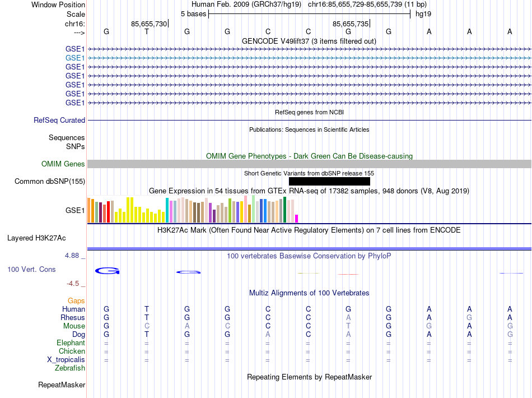Screen dimensions: 532x398
Task: Select the chr16: base position label
Action: coord(75,24)
